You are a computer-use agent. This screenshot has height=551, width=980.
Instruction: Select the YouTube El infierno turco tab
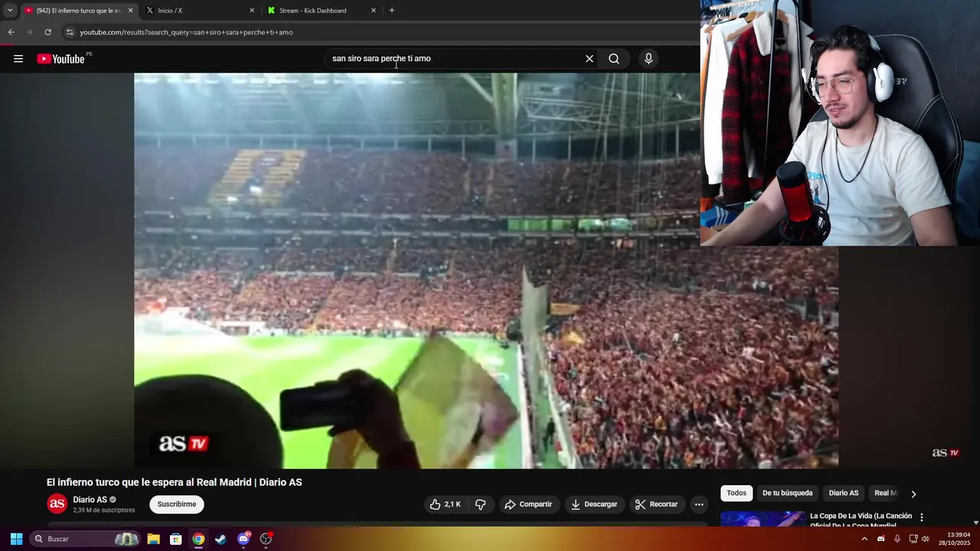coord(78,11)
